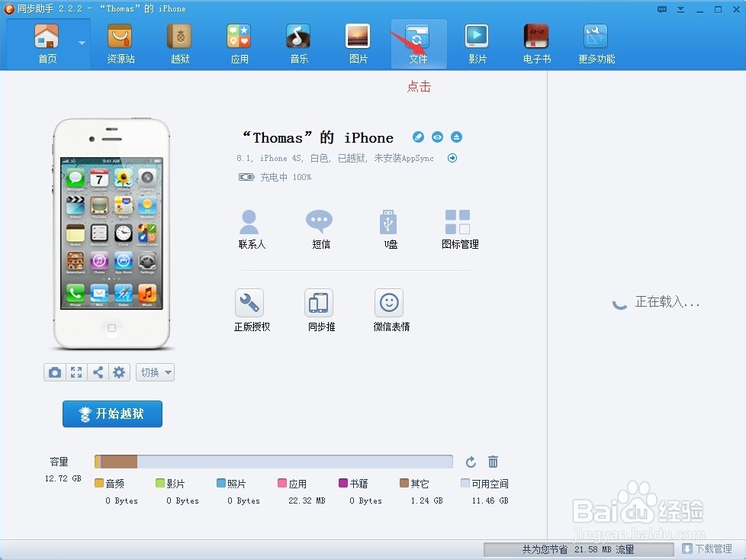Open the 图标管理 icon manager
The width and height of the screenshot is (746, 560).
[x=458, y=229]
